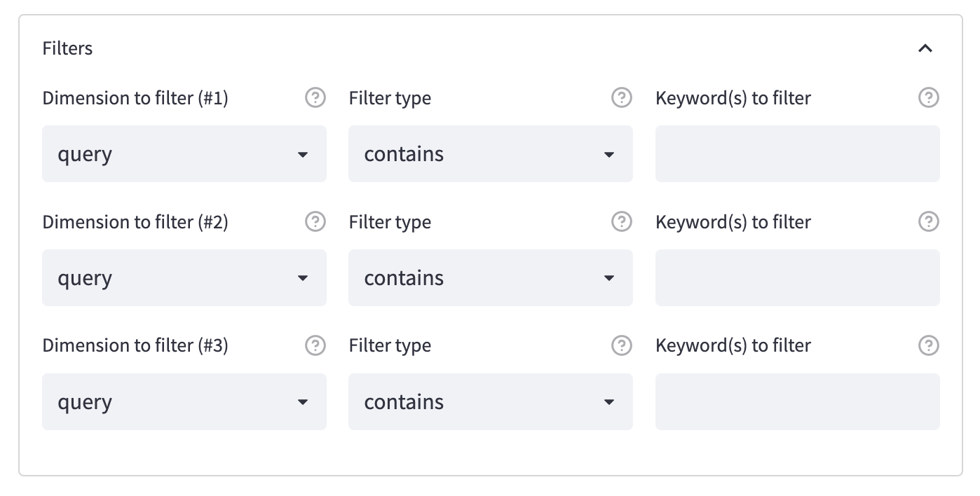Screen dimensions: 980x496
Task: Click the Filters section header title
Action: [67, 48]
